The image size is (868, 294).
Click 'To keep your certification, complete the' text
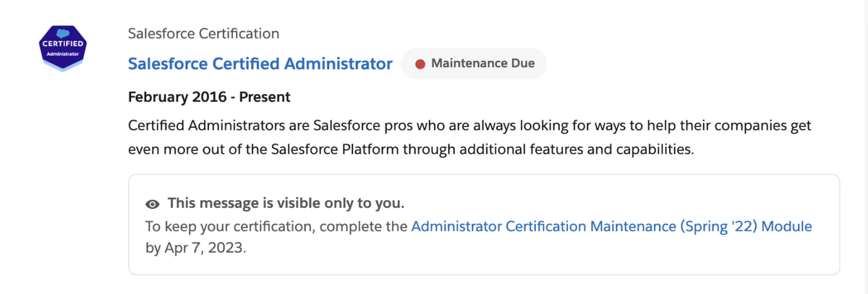276,226
